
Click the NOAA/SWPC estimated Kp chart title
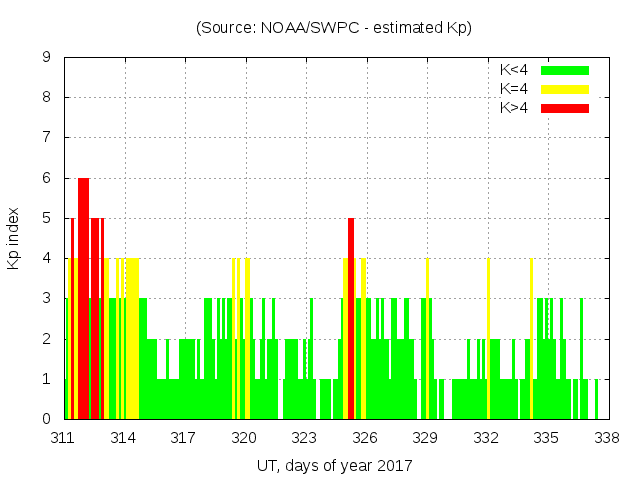[x=334, y=28]
